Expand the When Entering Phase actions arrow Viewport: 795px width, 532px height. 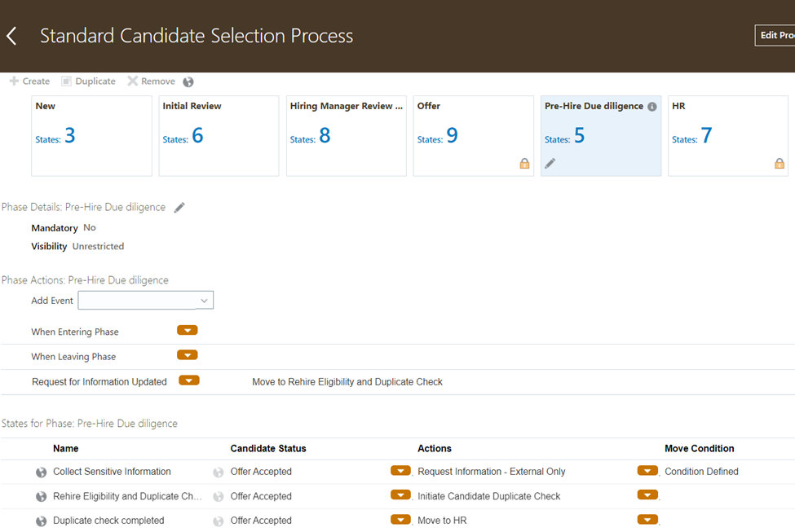pos(187,331)
